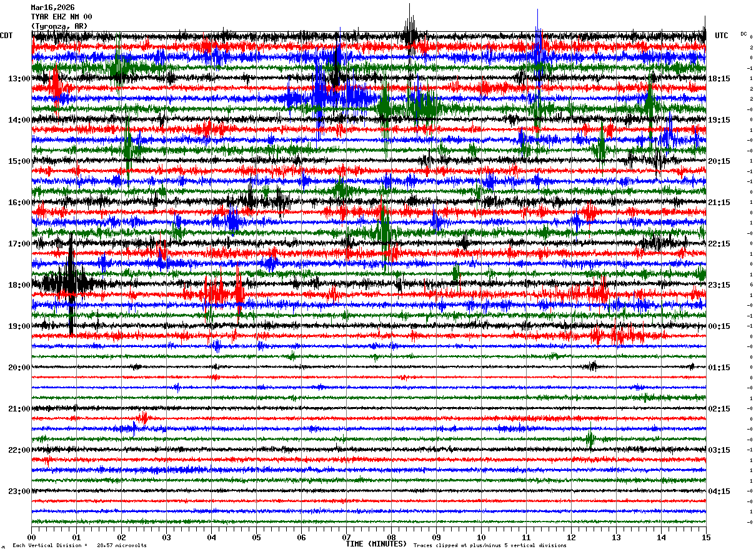Pick minute 08 on the time axis
756x554 pixels.
(391, 537)
